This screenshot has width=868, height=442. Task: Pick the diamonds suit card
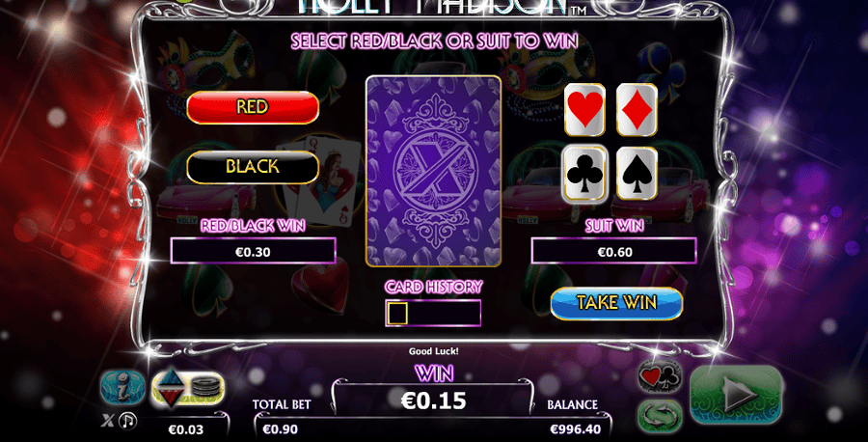coord(637,110)
